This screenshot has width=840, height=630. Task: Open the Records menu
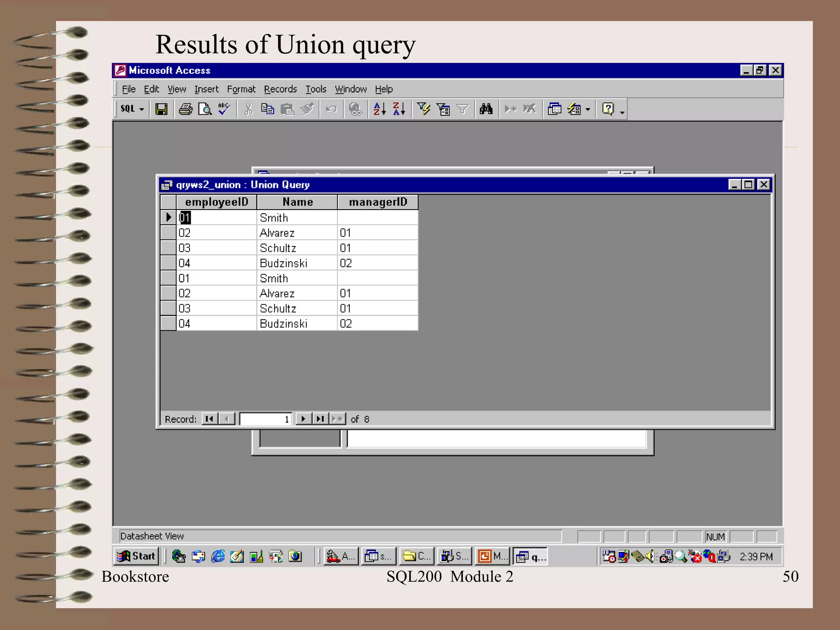coord(280,89)
